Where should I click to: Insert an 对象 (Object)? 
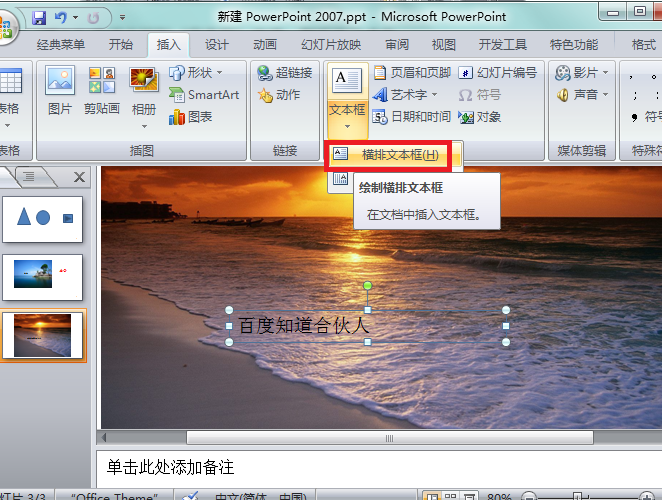tap(480, 117)
